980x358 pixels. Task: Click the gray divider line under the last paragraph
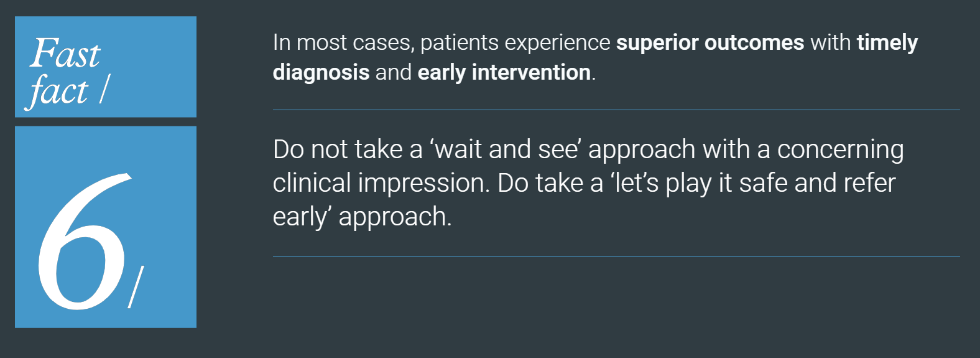click(x=616, y=256)
